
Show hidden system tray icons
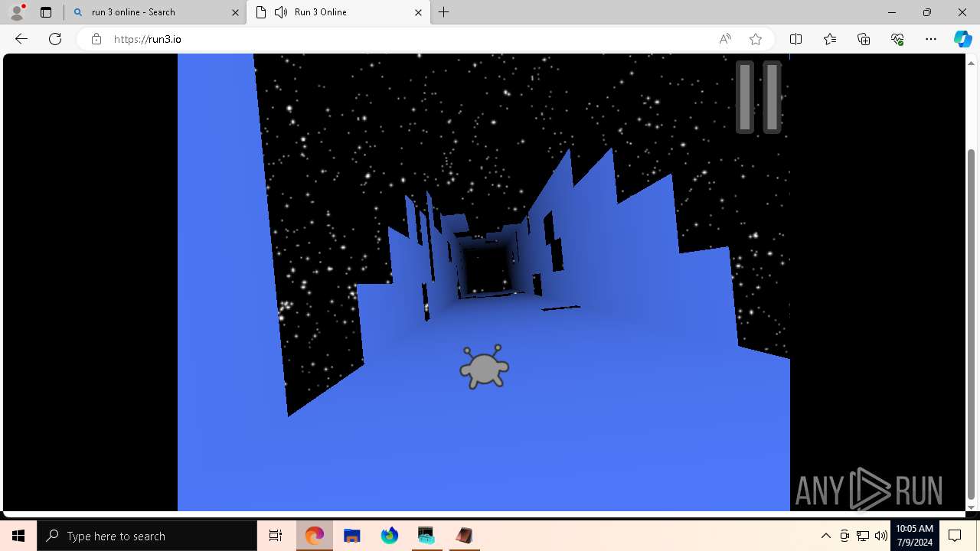[826, 536]
